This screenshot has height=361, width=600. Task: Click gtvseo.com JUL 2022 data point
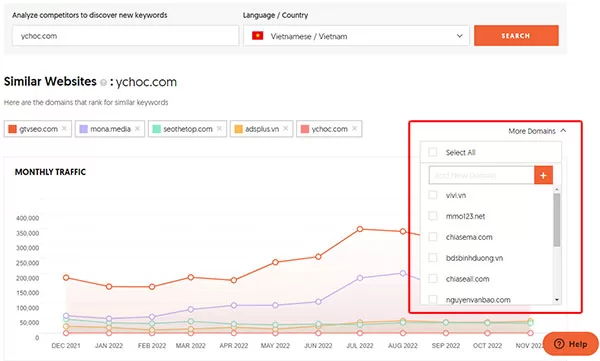coord(360,229)
